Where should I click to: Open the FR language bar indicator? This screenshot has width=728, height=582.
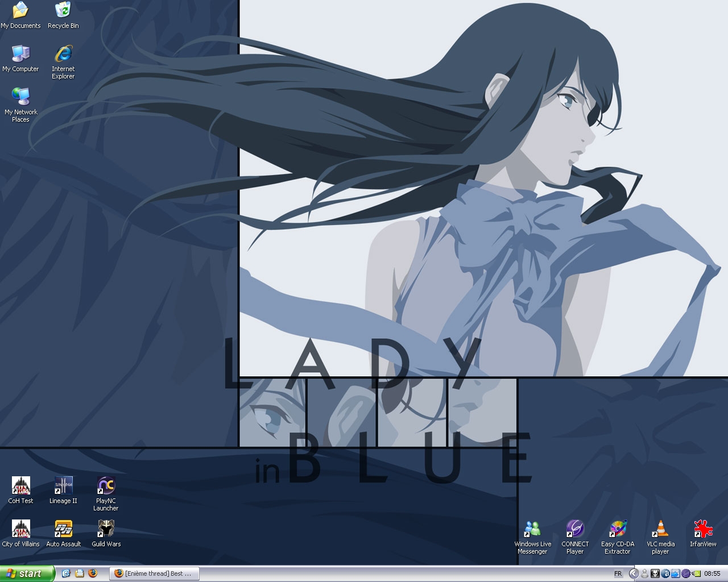618,574
